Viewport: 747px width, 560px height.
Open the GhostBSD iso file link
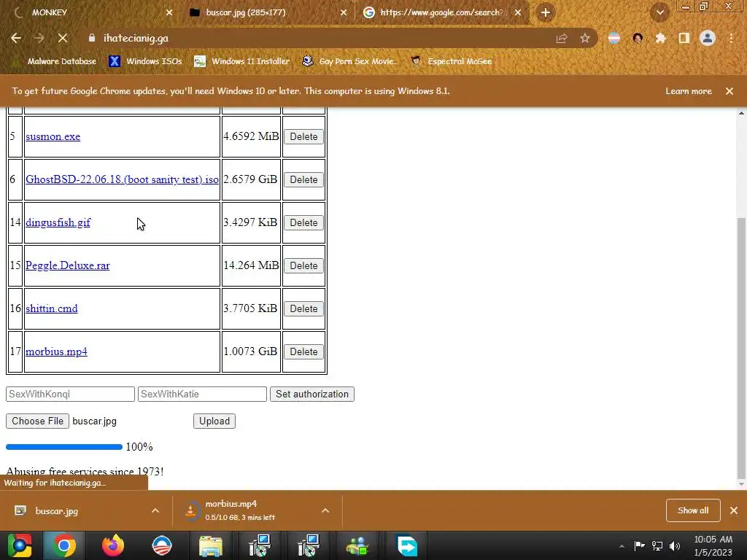pyautogui.click(x=122, y=179)
